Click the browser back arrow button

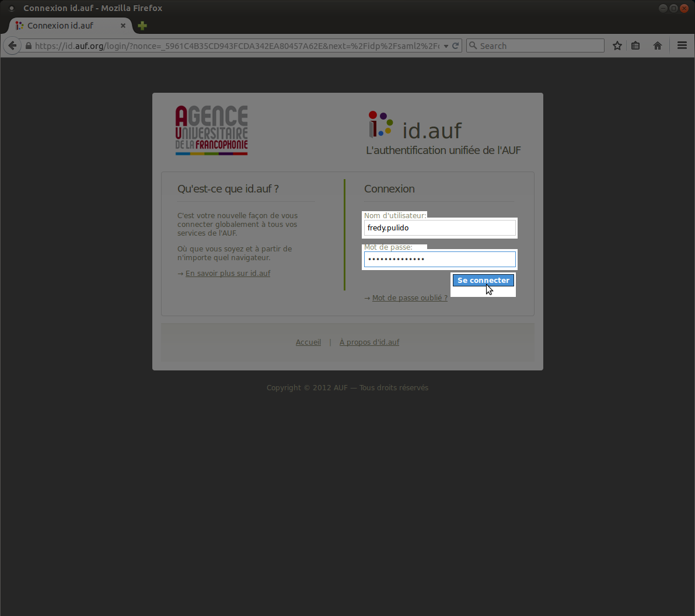tap(12, 45)
